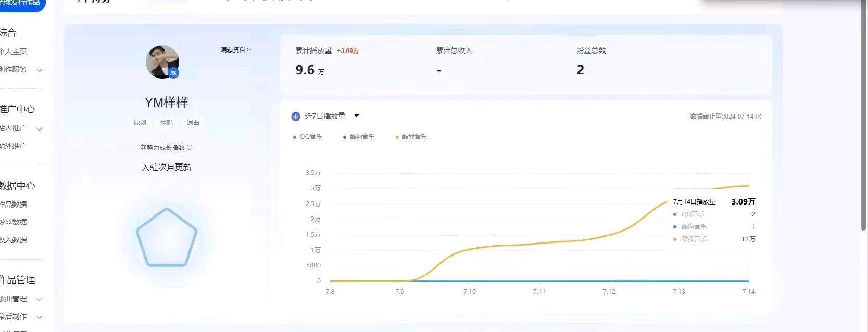This screenshot has height=332, width=868.
Task: Click the YM样样 profile avatar
Action: click(162, 61)
